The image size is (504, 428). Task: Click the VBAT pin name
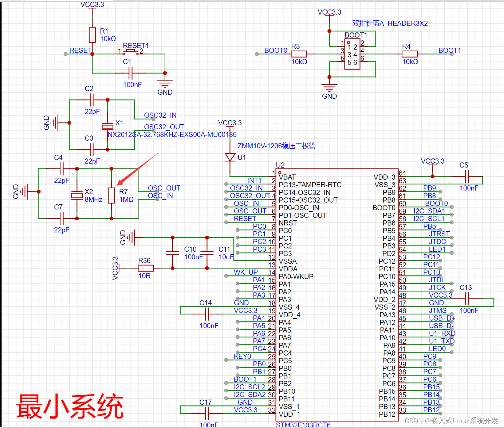[x=287, y=177]
